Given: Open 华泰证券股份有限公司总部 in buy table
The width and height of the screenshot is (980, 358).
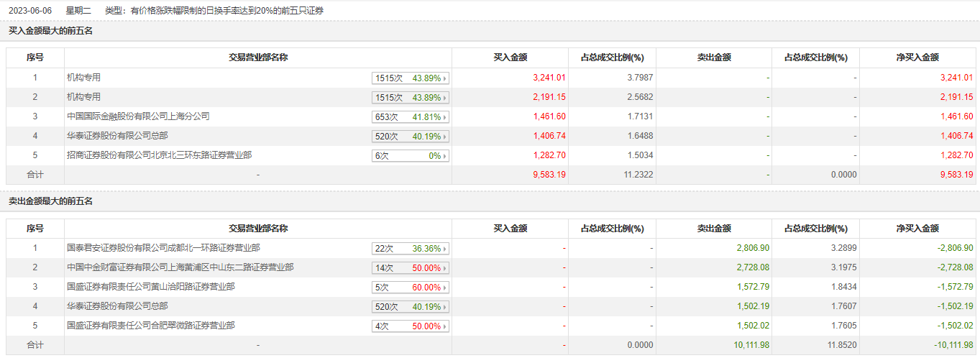Looking at the screenshot, I should 117,135.
